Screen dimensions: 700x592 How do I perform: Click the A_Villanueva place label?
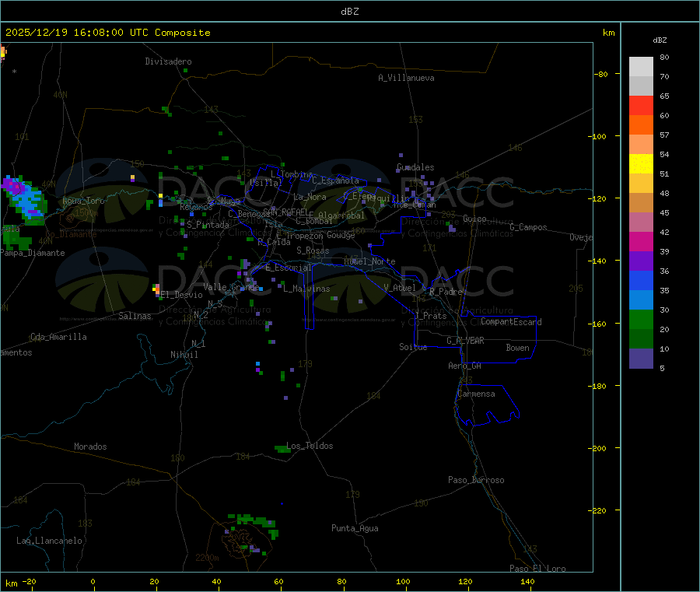pos(406,78)
